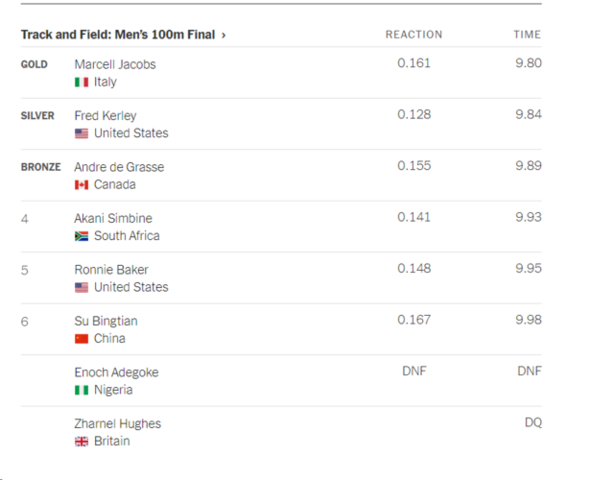Click Akani Simbine's time of 9.93
The image size is (614, 480).
(528, 217)
